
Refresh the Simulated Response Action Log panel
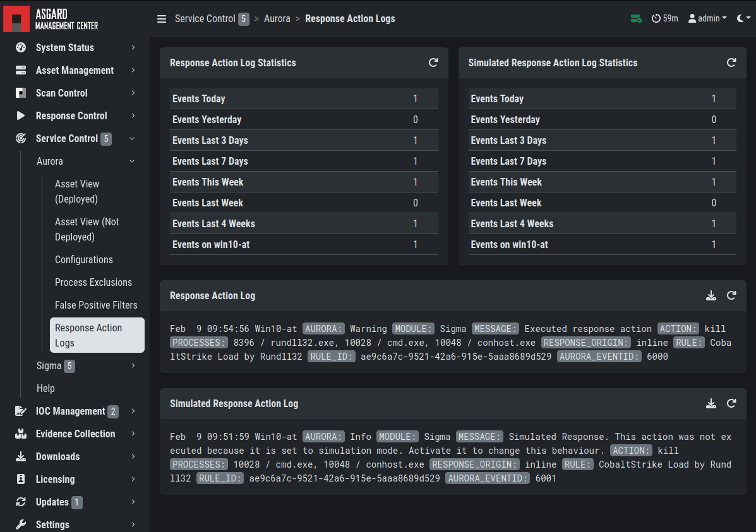[x=731, y=403]
